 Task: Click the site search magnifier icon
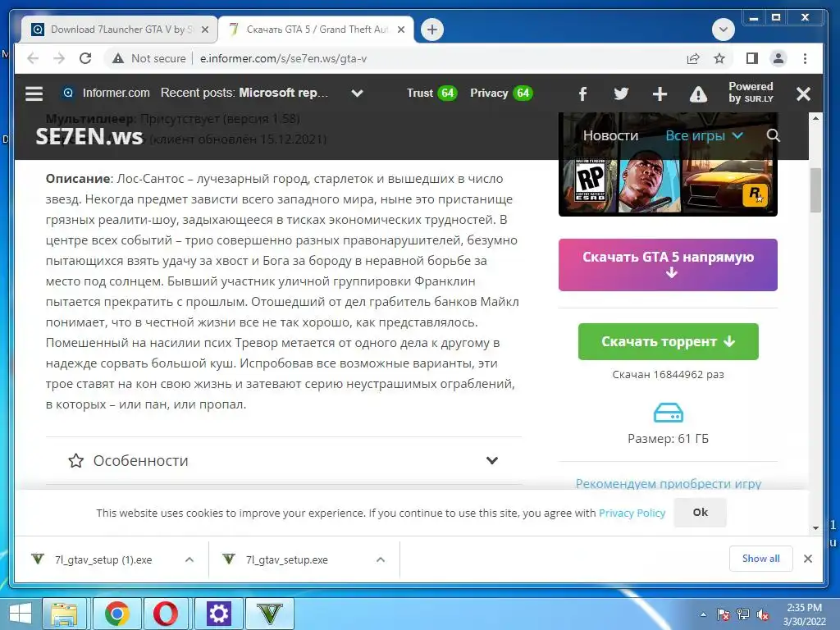(x=773, y=135)
